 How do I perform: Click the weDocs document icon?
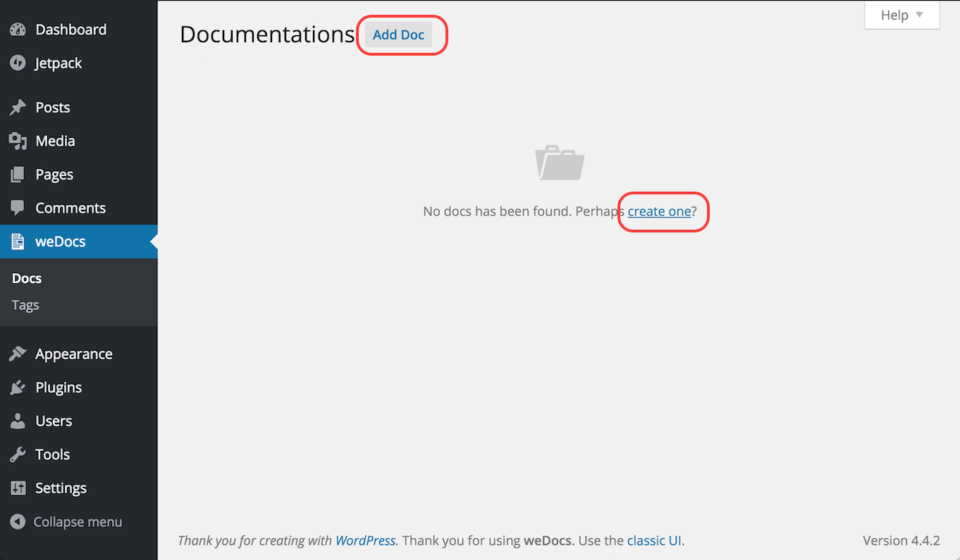coord(17,241)
